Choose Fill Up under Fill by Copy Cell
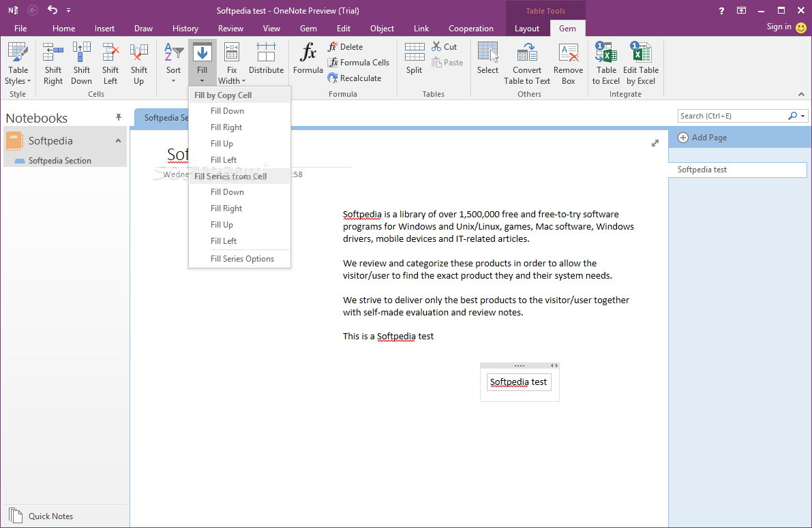Image resolution: width=812 pixels, height=528 pixels. point(240,143)
